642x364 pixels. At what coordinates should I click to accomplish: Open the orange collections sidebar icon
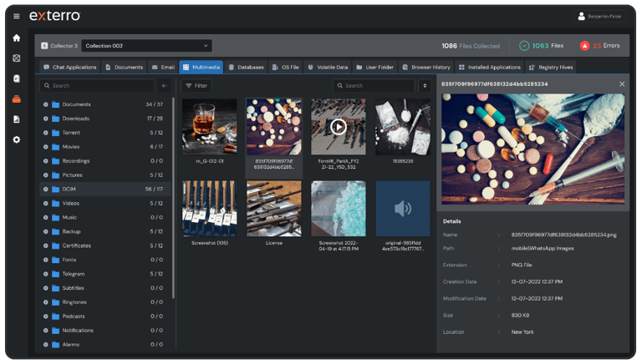pyautogui.click(x=17, y=99)
